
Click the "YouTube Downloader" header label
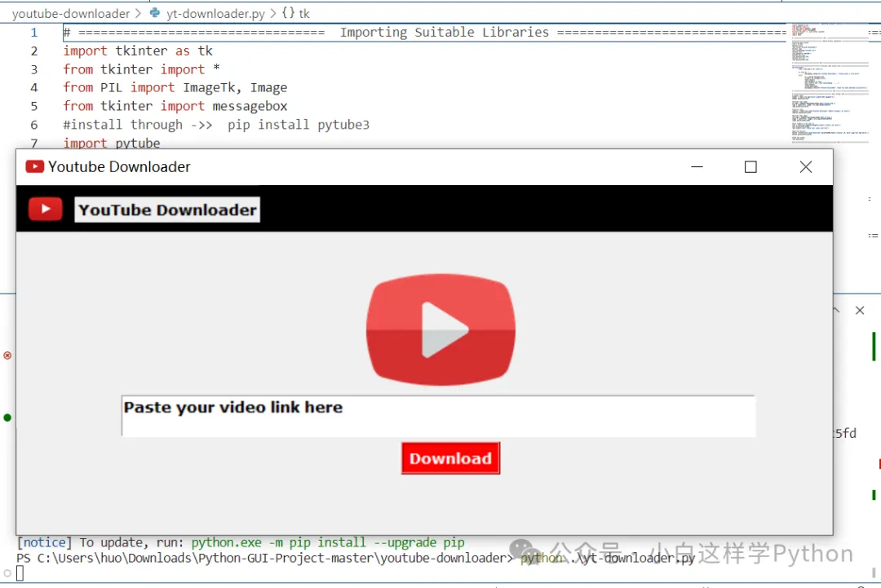pos(167,210)
